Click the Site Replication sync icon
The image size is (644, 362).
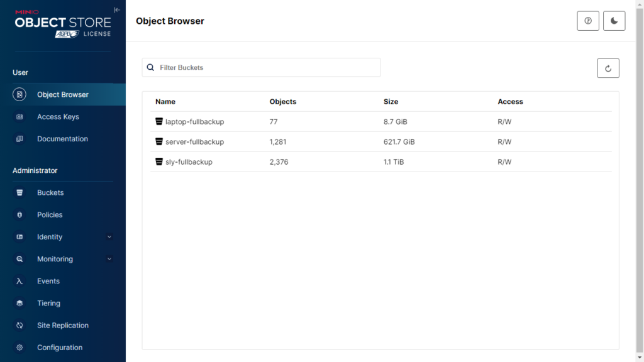[19, 326]
